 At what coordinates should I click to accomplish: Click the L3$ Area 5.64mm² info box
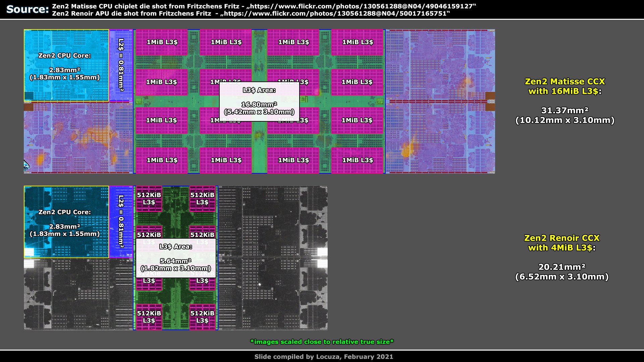pos(176,258)
